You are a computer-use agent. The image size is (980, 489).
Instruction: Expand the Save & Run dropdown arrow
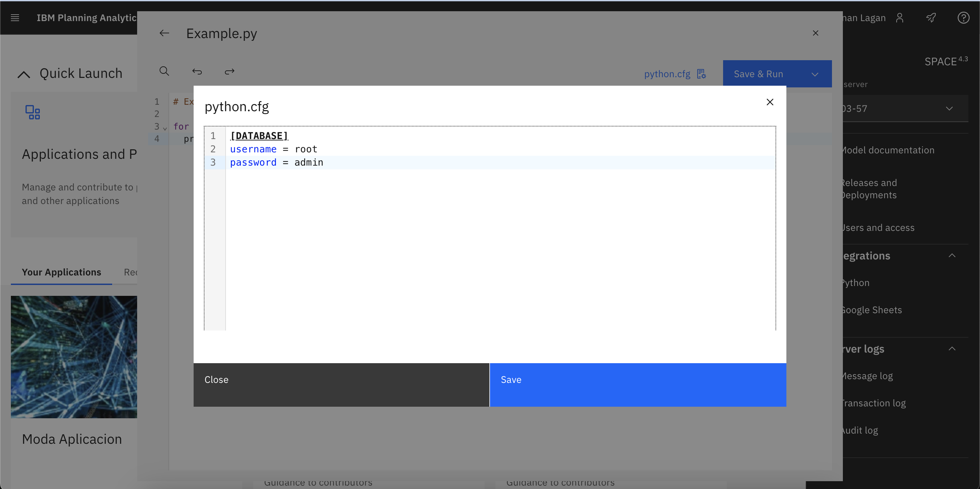816,74
